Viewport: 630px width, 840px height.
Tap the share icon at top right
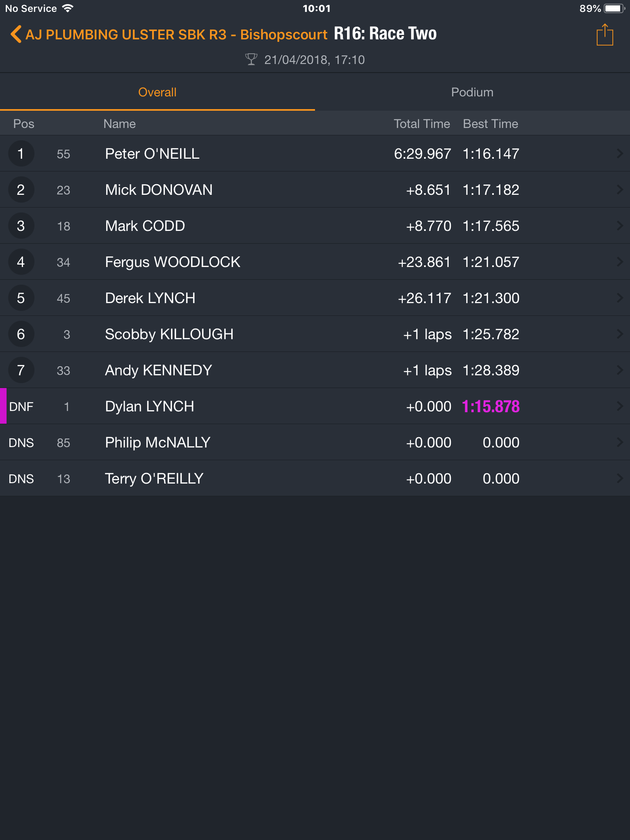(605, 35)
